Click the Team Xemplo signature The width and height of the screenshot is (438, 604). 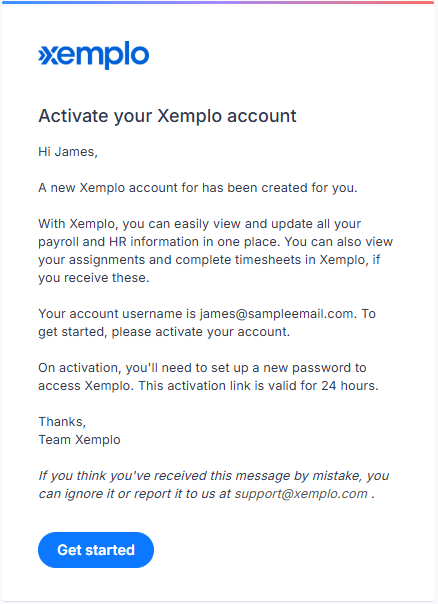pyautogui.click(x=79, y=440)
